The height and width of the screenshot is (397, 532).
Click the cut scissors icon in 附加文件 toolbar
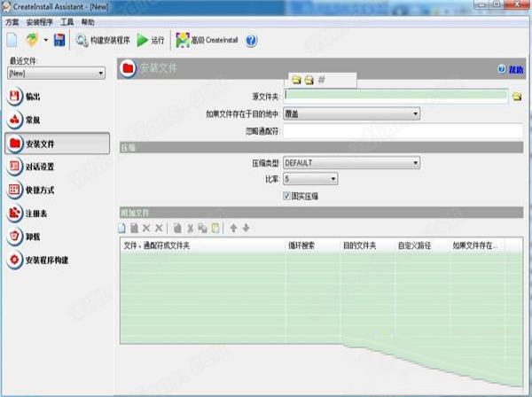pyautogui.click(x=190, y=228)
